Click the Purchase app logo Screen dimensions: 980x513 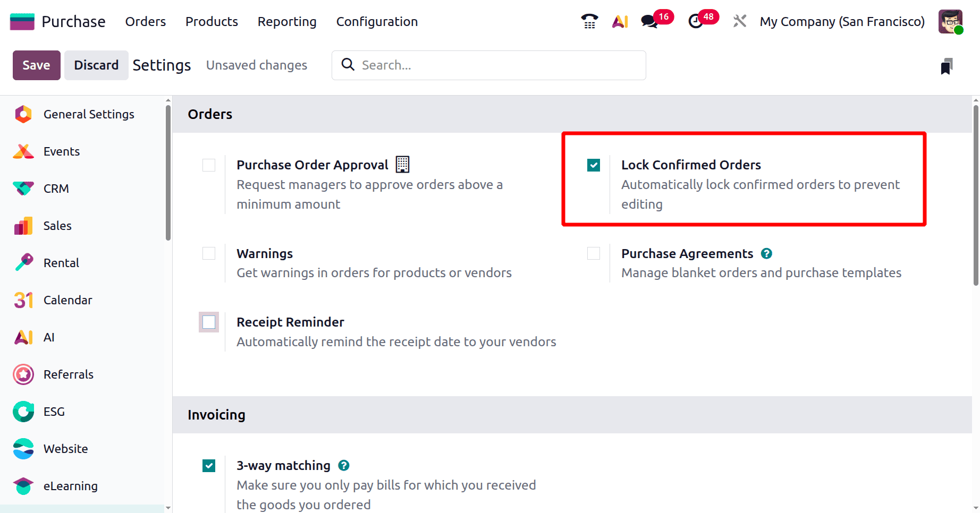[x=22, y=21]
